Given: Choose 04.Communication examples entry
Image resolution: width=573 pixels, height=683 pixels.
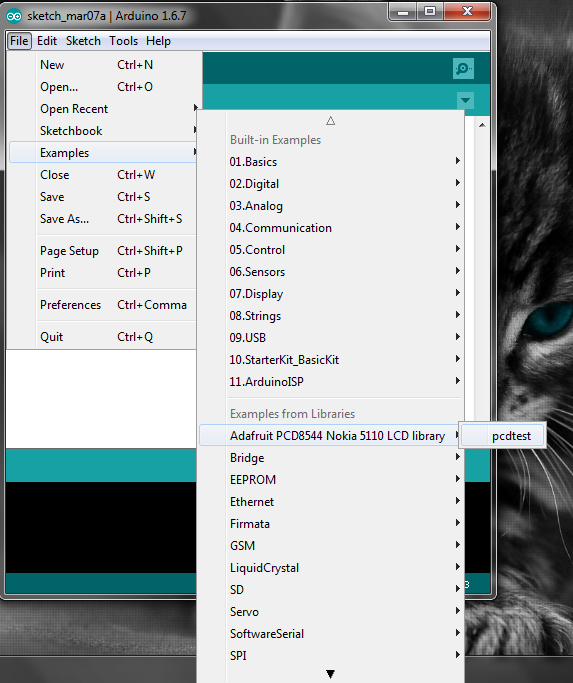Looking at the screenshot, I should (x=344, y=228).
